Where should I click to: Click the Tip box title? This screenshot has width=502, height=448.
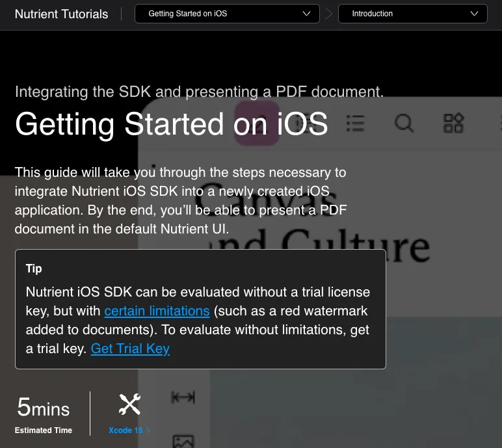click(34, 269)
